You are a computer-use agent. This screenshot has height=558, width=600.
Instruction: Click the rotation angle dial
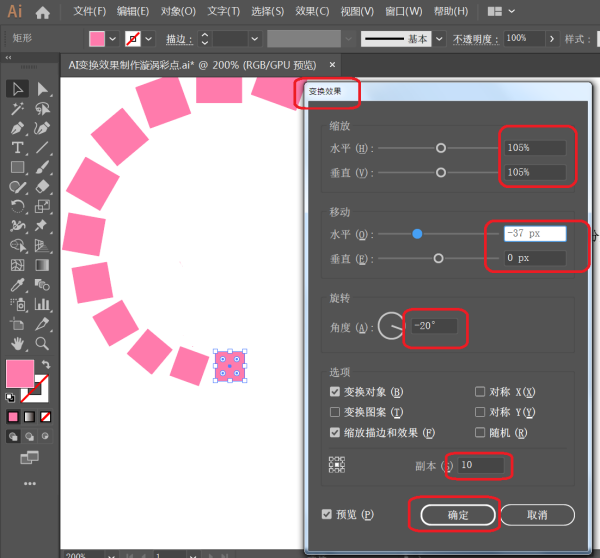[391, 326]
